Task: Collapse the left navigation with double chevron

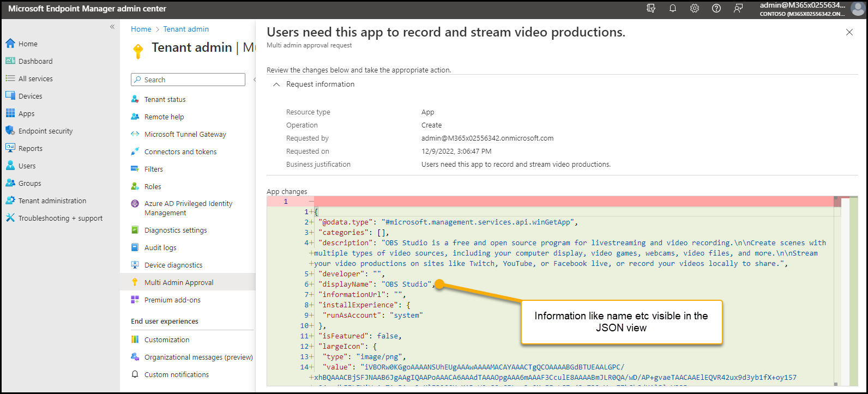Action: click(x=112, y=27)
